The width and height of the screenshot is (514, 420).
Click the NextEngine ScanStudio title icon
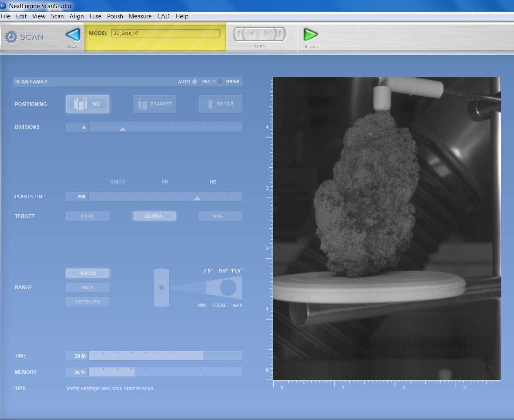pos(4,6)
